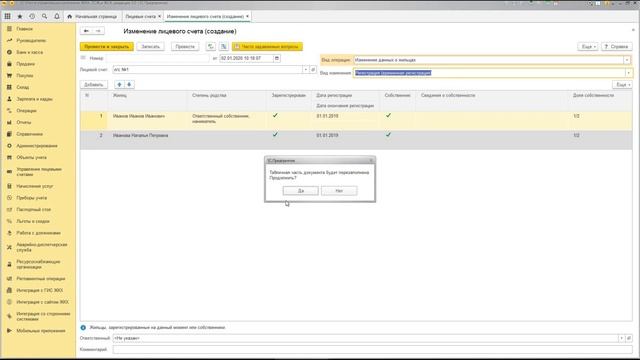
Task: Open Льготы и скидки in sidebar
Action: pyautogui.click(x=33, y=221)
